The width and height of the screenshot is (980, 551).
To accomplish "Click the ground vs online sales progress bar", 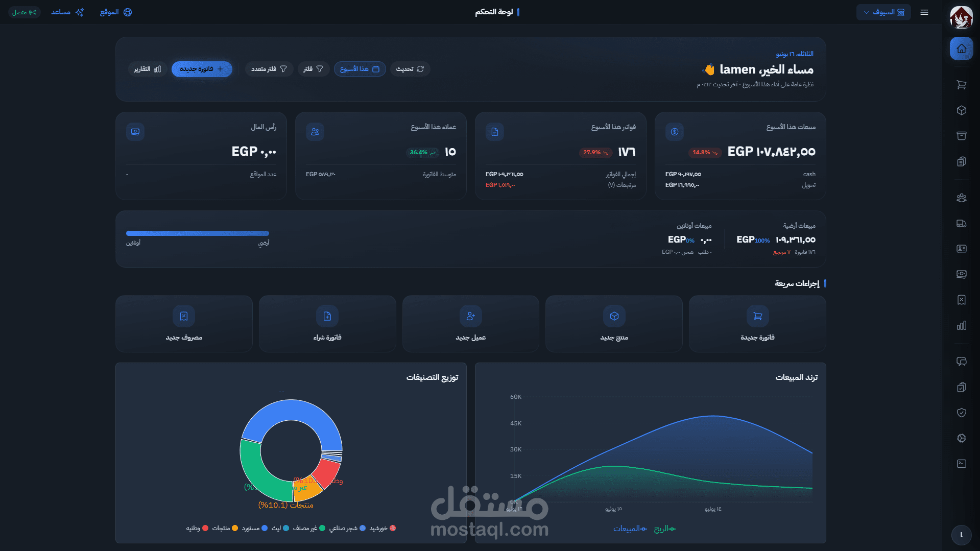I will coord(198,233).
